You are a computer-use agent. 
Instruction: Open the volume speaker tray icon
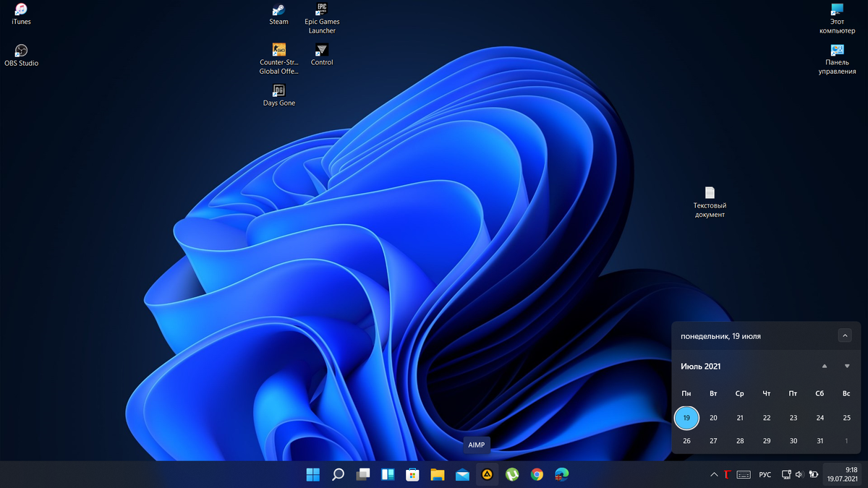coord(799,475)
